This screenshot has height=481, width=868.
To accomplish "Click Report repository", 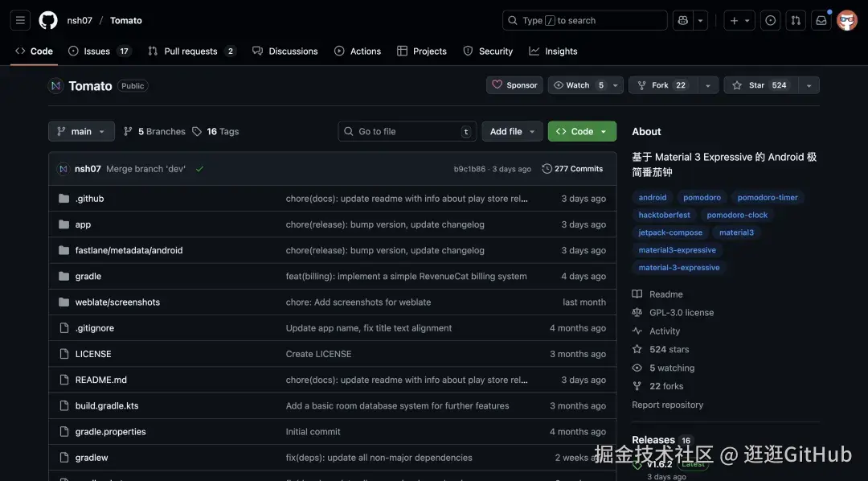I will coord(668,405).
